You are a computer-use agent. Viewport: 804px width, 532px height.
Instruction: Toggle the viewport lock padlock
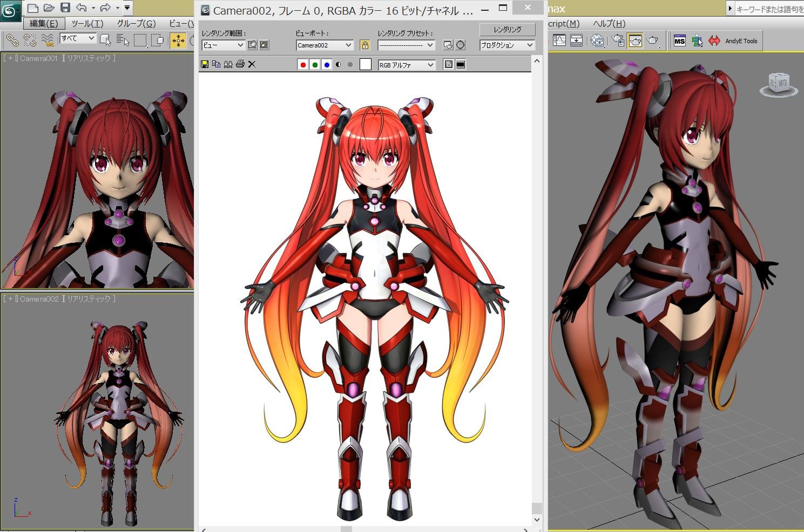[365, 45]
